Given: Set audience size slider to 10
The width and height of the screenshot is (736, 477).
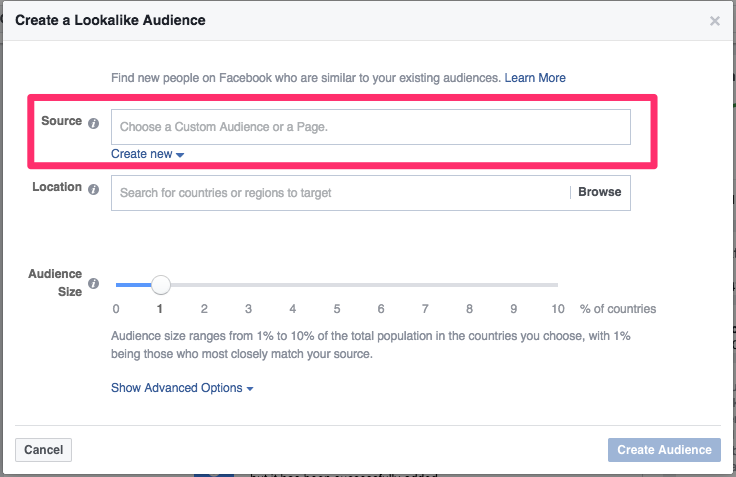Looking at the screenshot, I should click(557, 285).
